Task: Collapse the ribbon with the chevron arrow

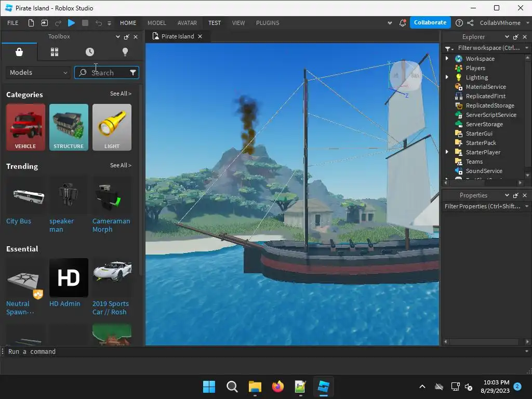Action: pyautogui.click(x=390, y=23)
